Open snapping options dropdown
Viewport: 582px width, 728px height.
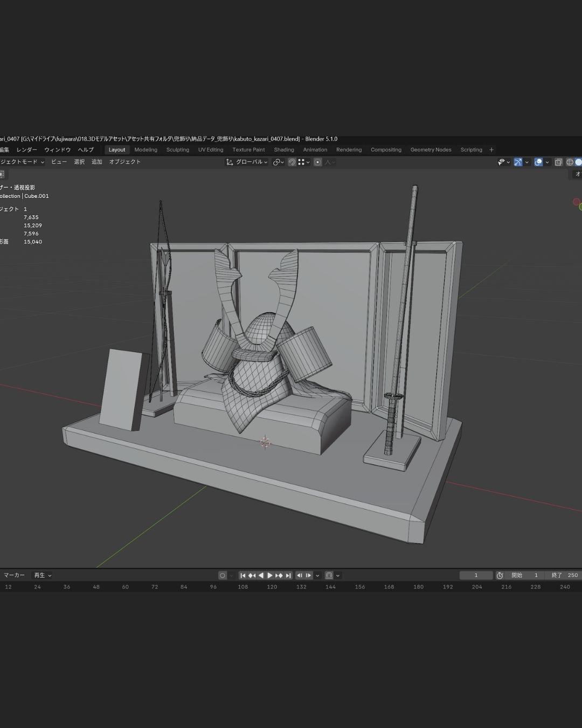[x=304, y=162]
